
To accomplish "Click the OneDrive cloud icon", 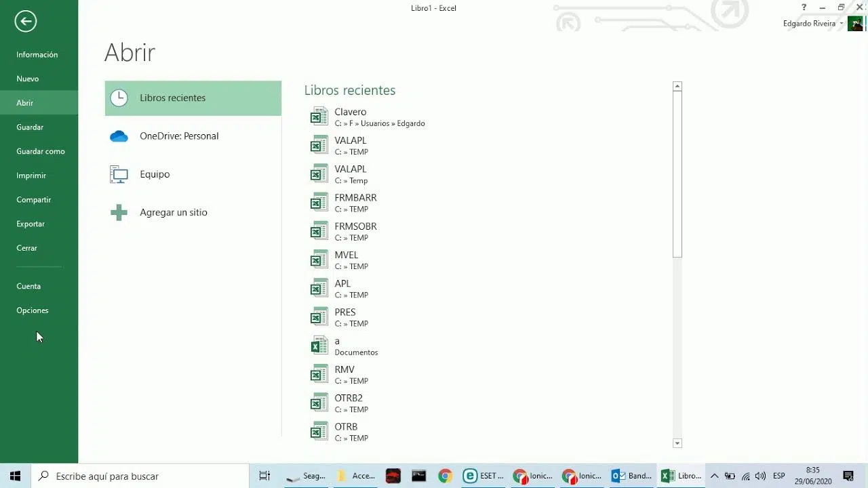I will pyautogui.click(x=119, y=136).
